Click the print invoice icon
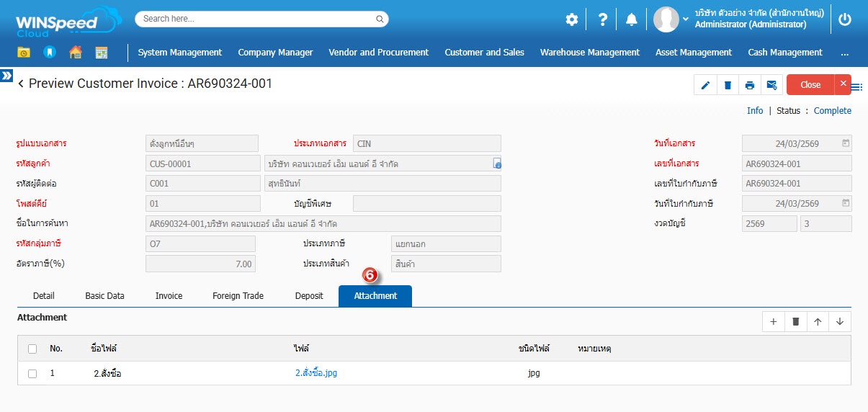The height and width of the screenshot is (412, 868). coord(750,85)
